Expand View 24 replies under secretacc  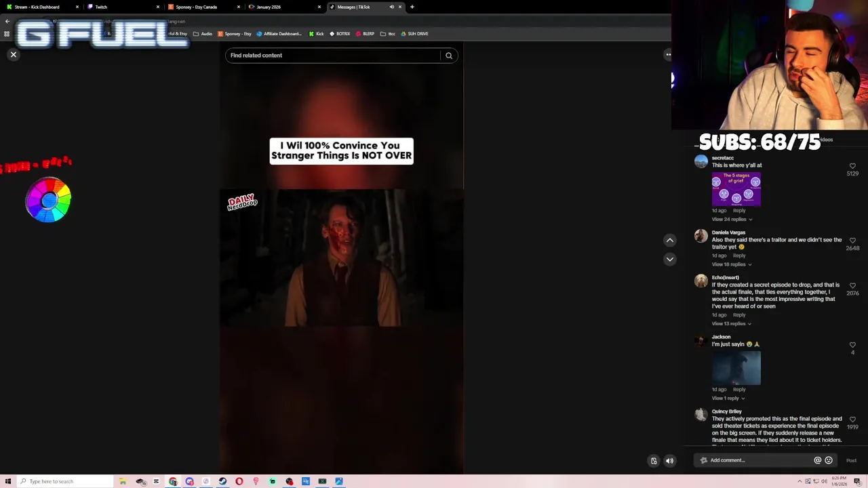(732, 220)
